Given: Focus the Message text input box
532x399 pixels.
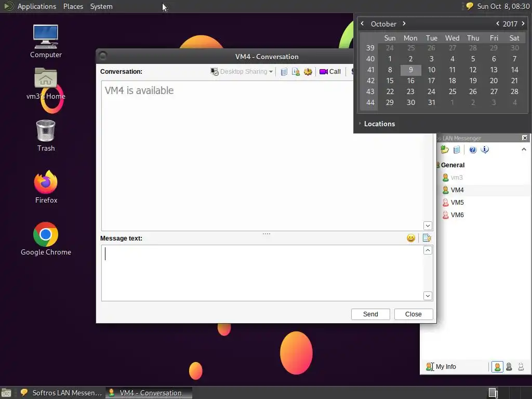Looking at the screenshot, I should 262,273.
